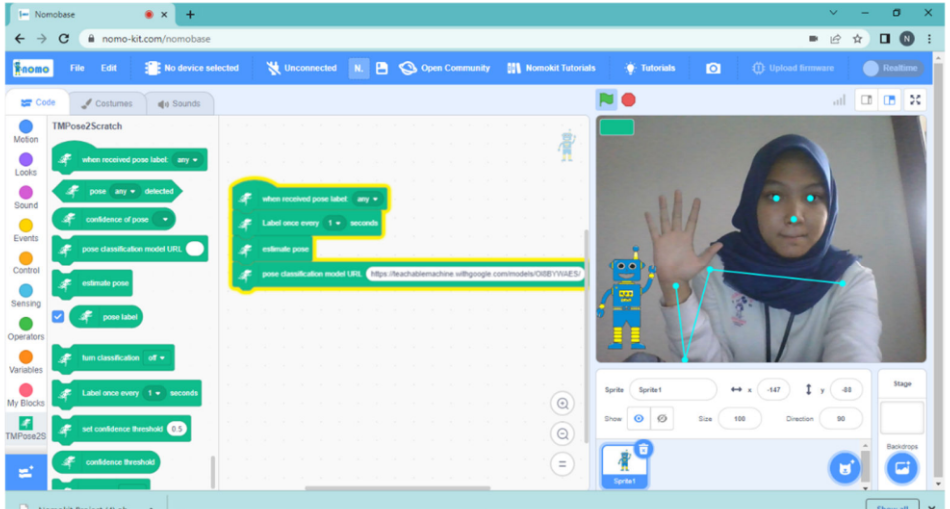Click the green flag to run
Screen dimensions: 950x509
click(606, 99)
